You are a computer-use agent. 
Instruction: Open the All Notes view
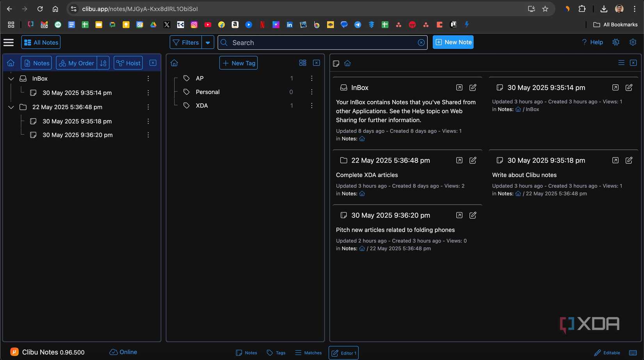click(41, 43)
